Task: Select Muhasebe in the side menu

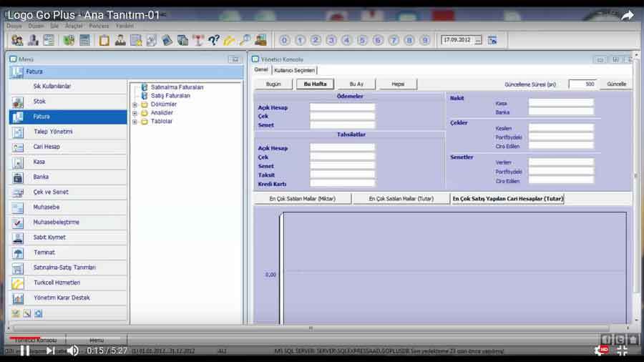Action: (x=68, y=207)
